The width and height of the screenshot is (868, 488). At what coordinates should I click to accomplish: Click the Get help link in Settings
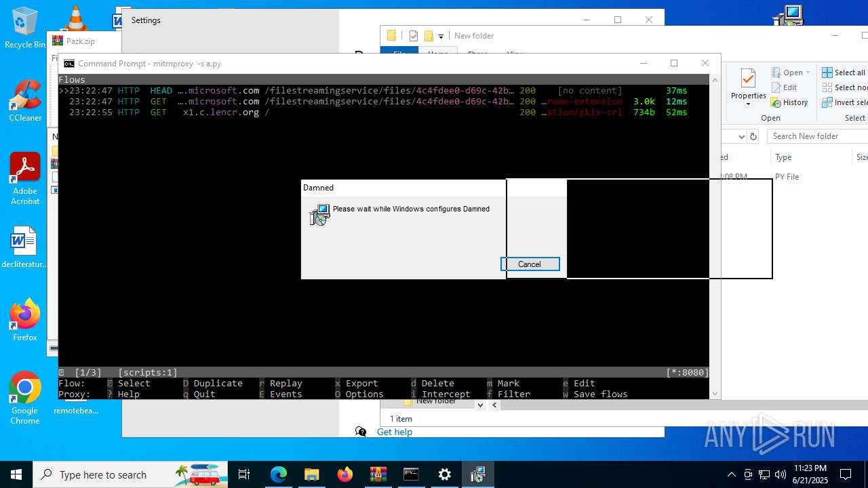point(395,432)
